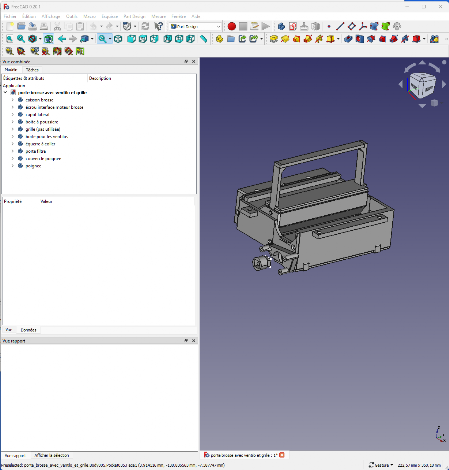Click the 'Description' column header
449x470 pixels.
[x=100, y=78]
